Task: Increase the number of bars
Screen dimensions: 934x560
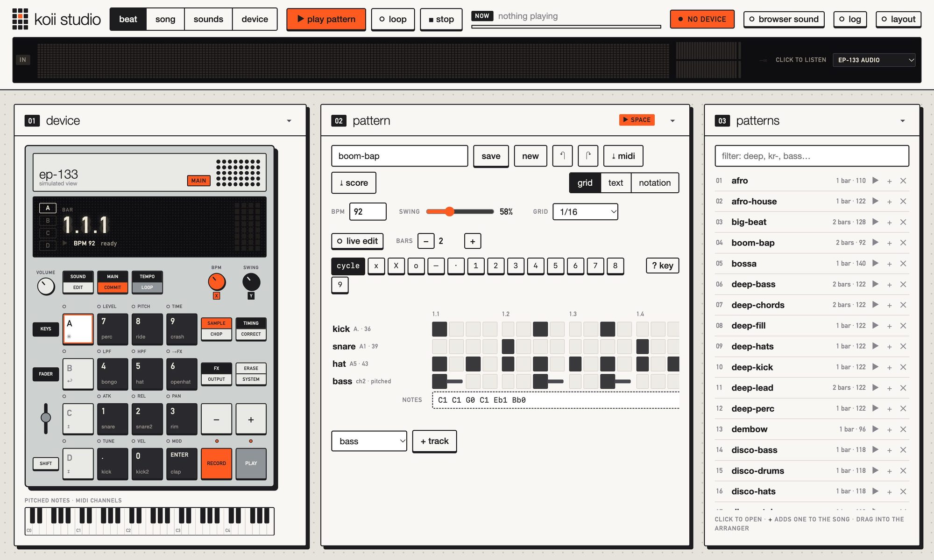Action: point(473,241)
